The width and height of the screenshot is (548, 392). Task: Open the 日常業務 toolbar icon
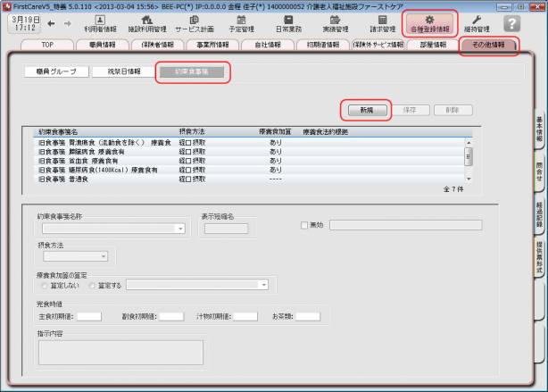288,23
